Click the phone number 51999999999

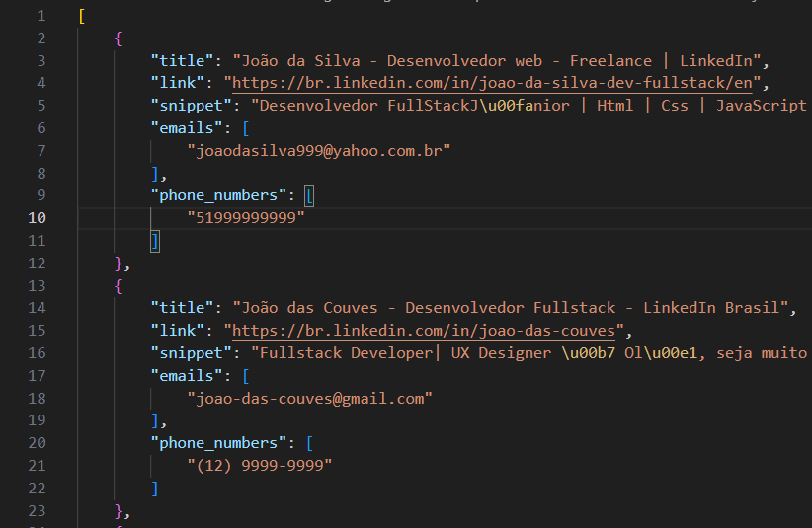tap(245, 218)
